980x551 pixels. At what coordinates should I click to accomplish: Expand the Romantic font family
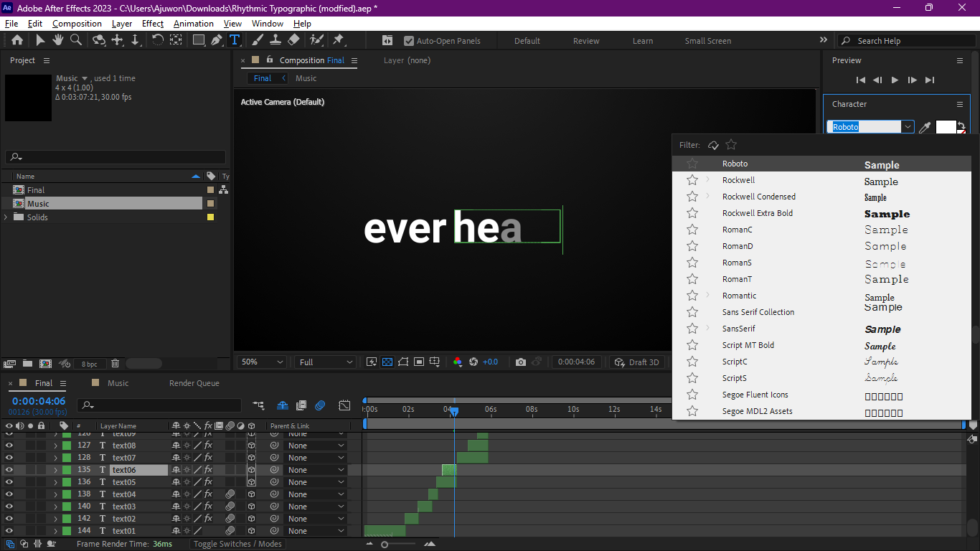[x=707, y=296]
